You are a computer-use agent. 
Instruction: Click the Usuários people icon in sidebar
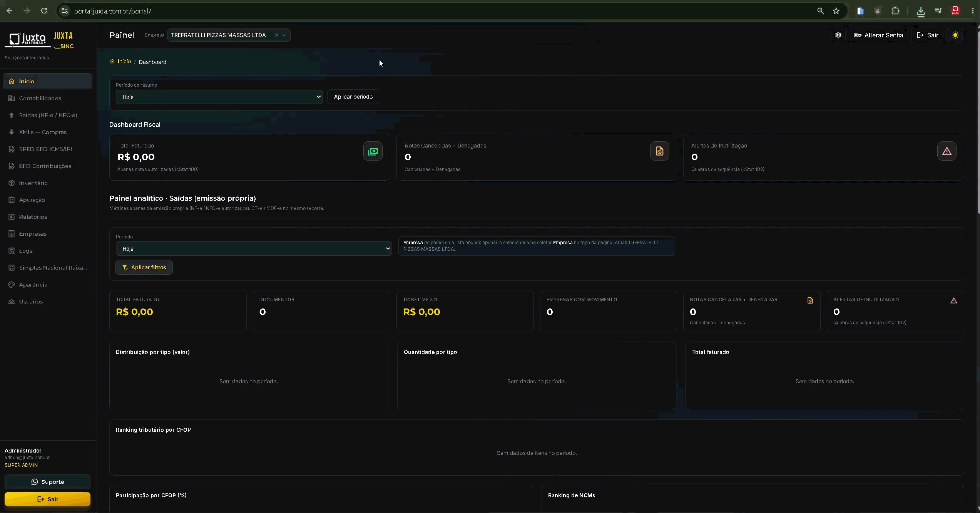pyautogui.click(x=12, y=302)
